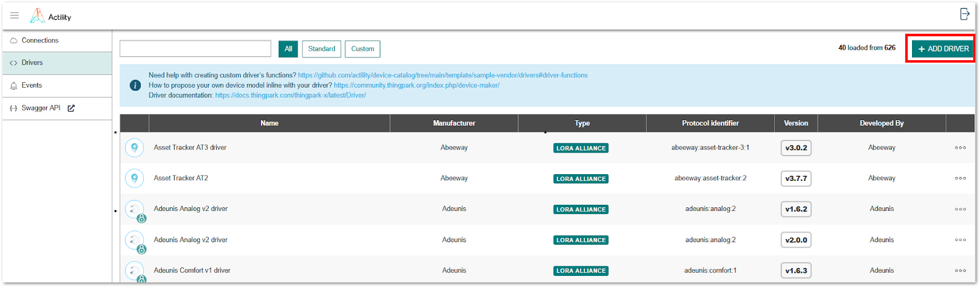Click the v3.7.7 version badge
The image size is (980, 287).
(796, 178)
